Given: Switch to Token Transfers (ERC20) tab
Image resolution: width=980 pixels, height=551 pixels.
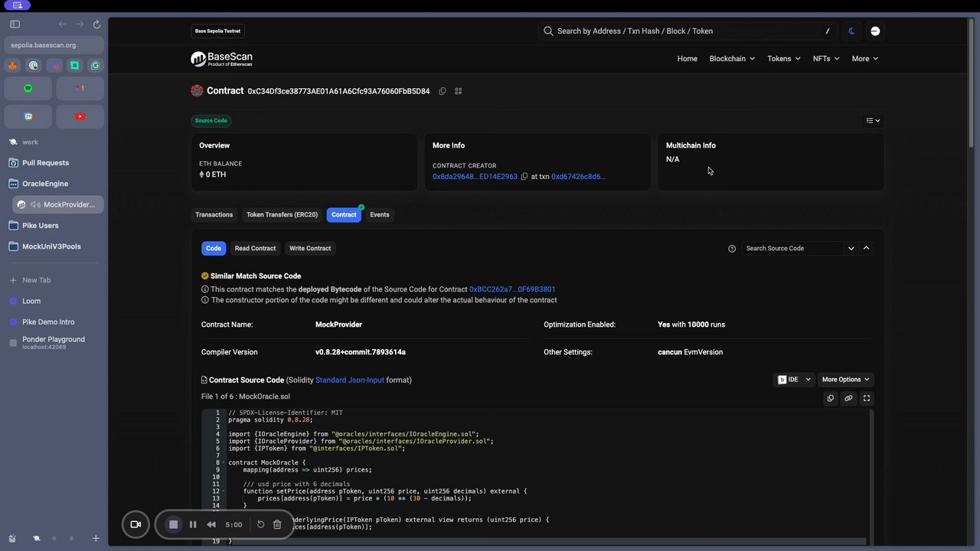Looking at the screenshot, I should pyautogui.click(x=282, y=215).
